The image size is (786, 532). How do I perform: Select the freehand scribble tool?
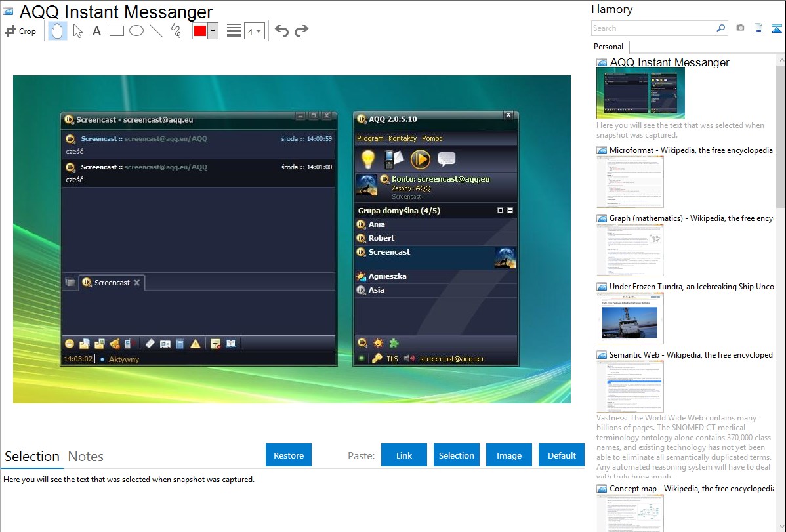pos(176,31)
